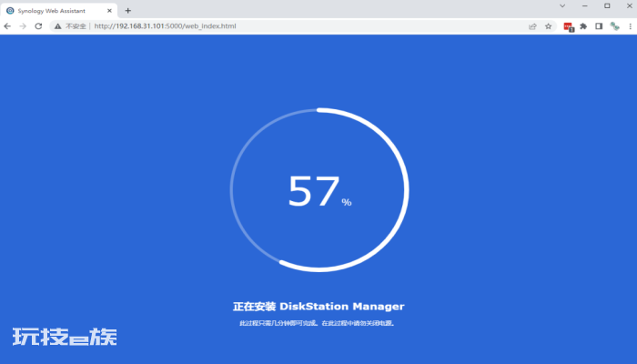The height and width of the screenshot is (364, 637).
Task: Click the 57 percent progress number
Action: 314,191
